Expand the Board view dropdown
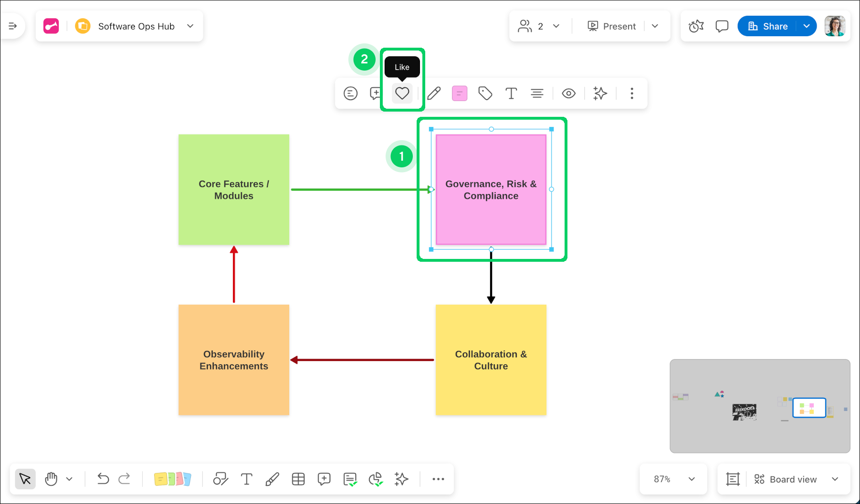 (835, 479)
